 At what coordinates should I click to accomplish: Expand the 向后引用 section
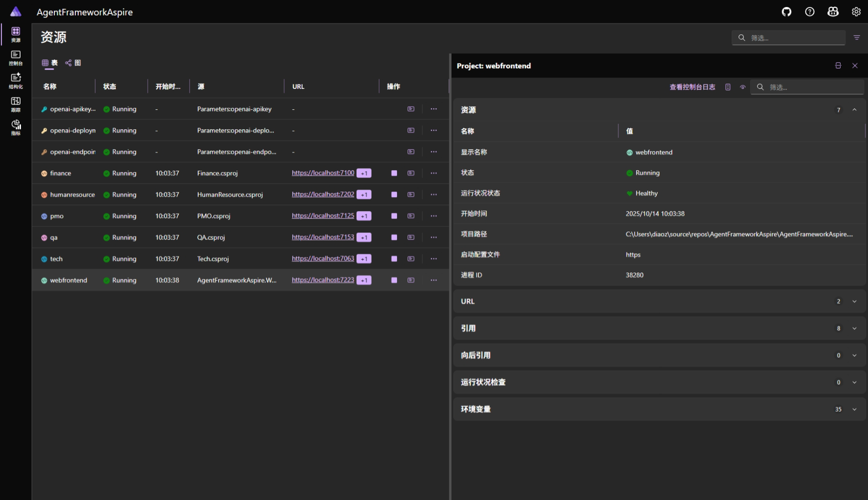coord(855,355)
